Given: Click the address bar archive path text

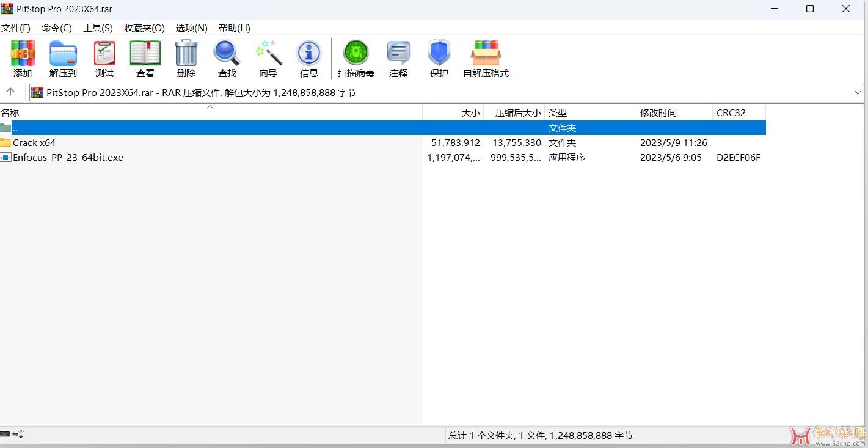Looking at the screenshot, I should click(201, 93).
